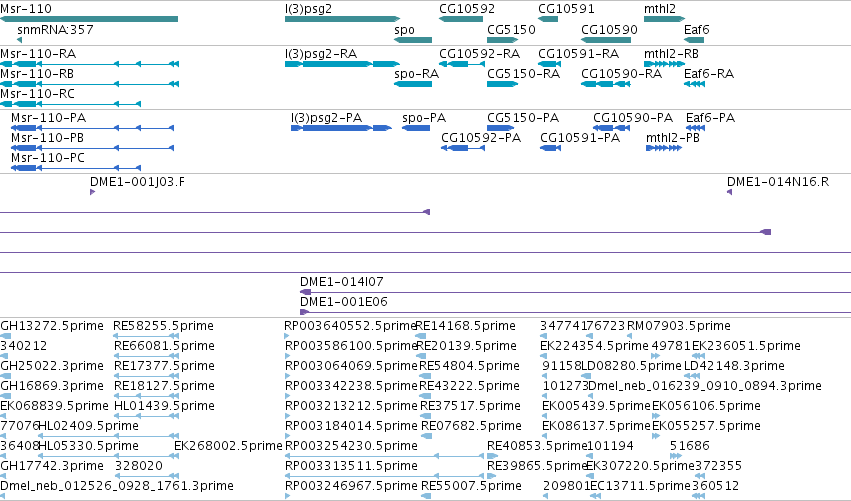Click EST RE14168.5prime
Image resolution: width=851 pixels, height=501 pixels.
[466, 326]
